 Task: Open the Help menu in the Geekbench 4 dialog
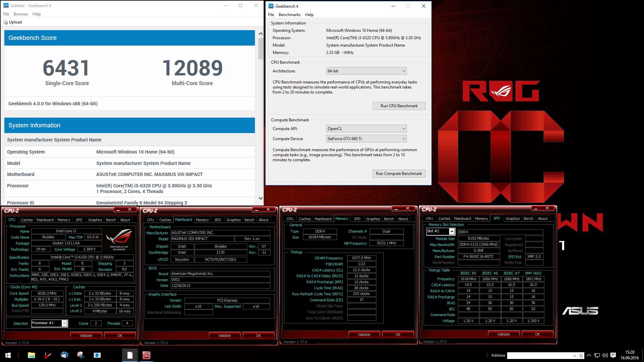click(309, 15)
